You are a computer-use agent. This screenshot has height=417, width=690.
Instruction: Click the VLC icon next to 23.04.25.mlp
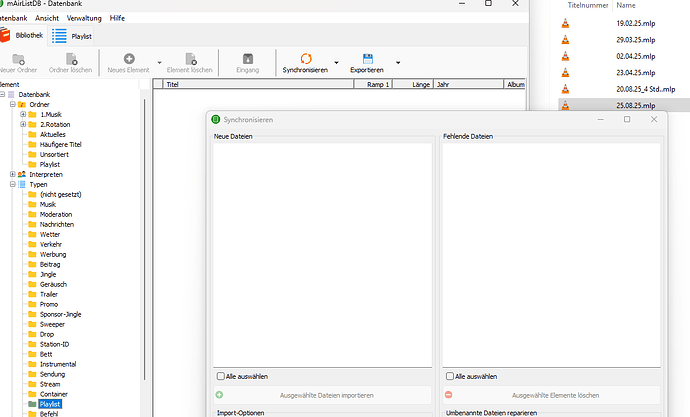[x=565, y=73]
